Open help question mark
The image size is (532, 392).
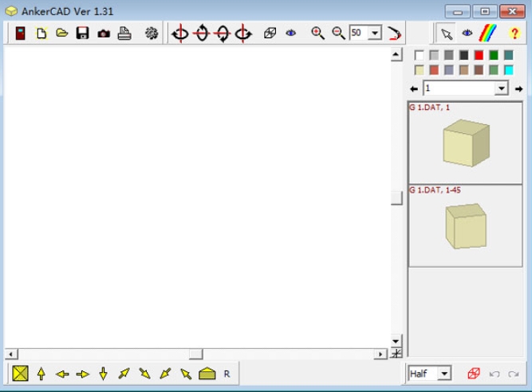(x=514, y=33)
